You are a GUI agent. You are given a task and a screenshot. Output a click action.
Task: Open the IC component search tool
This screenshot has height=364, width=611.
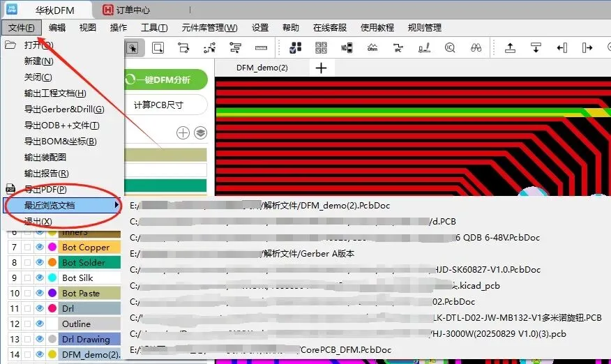[450, 47]
